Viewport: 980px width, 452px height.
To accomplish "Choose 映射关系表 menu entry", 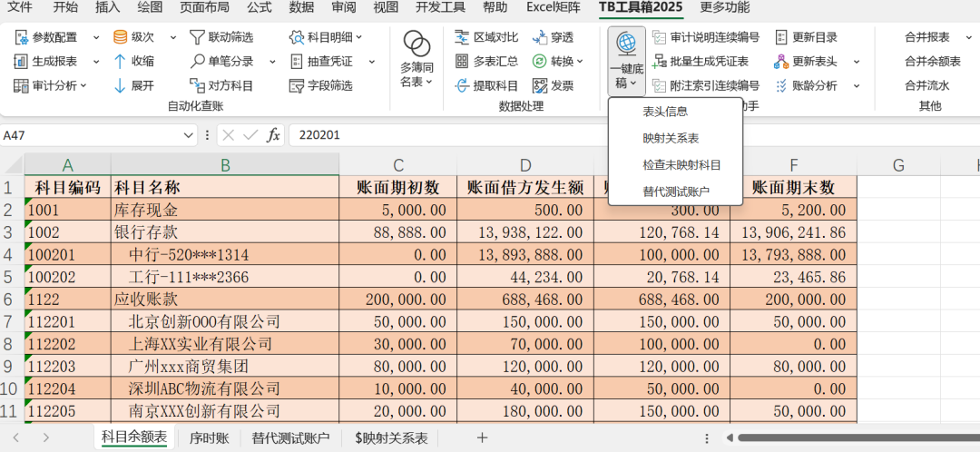I will pos(675,138).
